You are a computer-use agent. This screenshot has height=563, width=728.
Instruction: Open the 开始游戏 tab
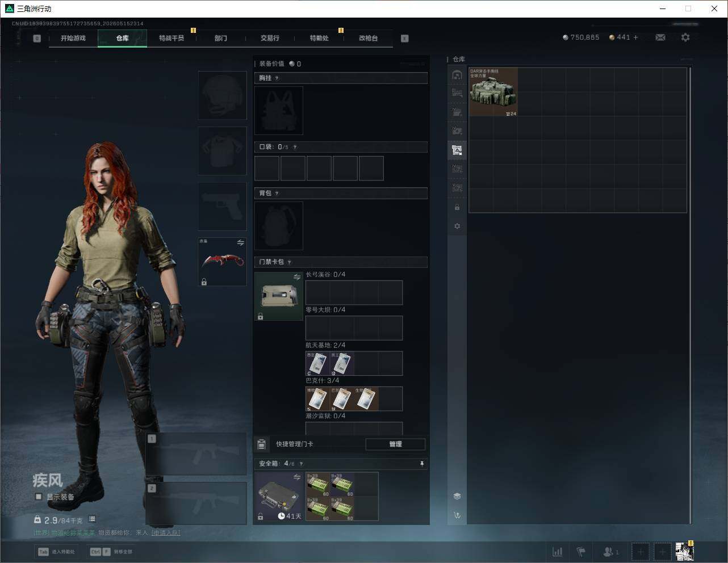[x=73, y=38]
